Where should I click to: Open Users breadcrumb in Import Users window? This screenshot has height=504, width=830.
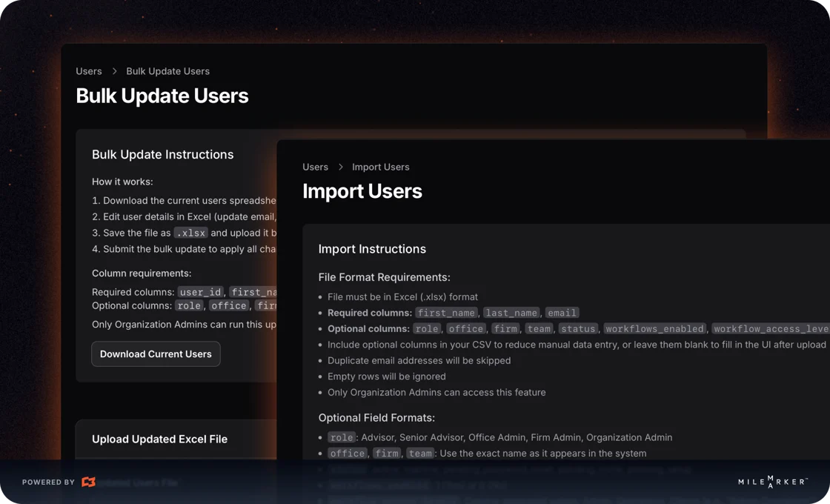coord(315,167)
